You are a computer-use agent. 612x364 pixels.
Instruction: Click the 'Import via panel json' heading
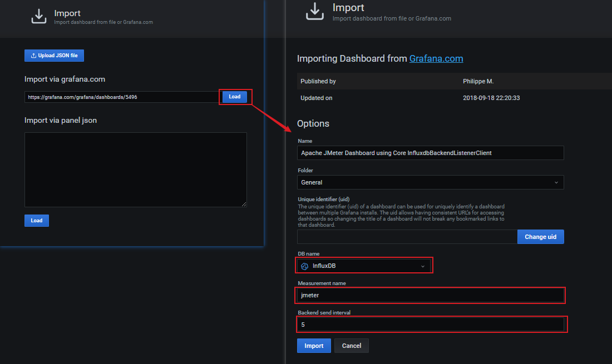61,121
